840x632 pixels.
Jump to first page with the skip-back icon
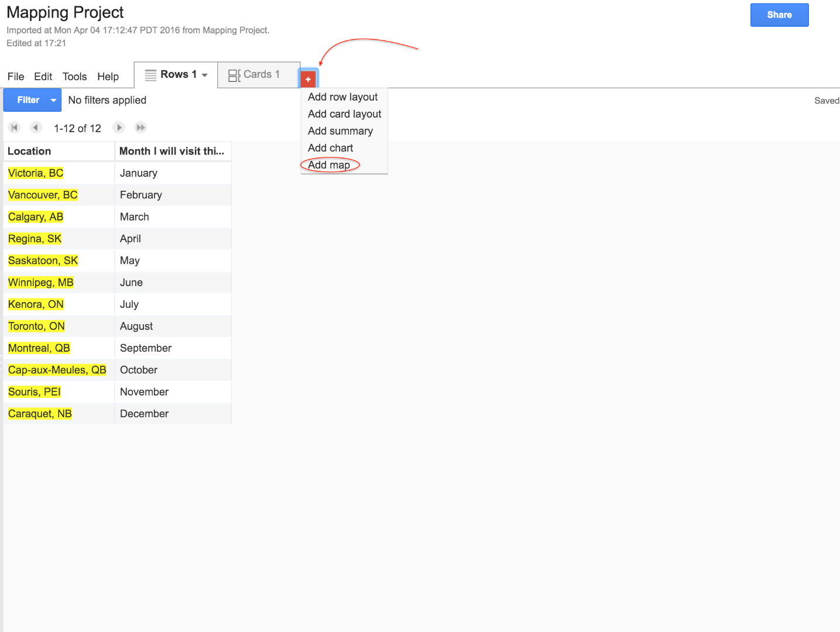[14, 127]
